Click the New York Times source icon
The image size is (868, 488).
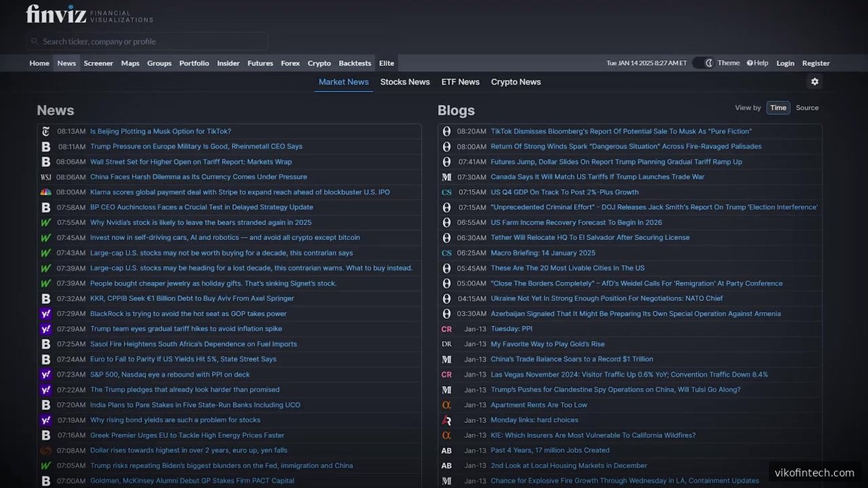click(45, 131)
